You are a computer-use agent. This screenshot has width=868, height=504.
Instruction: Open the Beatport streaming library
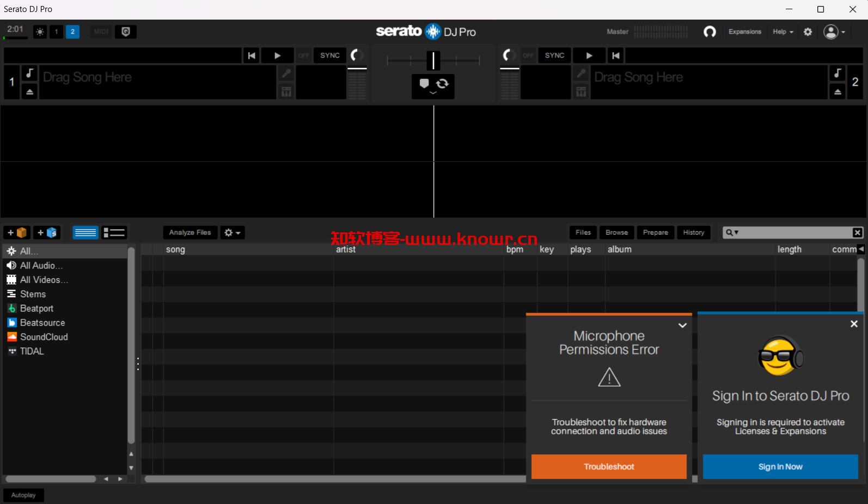(x=65, y=309)
